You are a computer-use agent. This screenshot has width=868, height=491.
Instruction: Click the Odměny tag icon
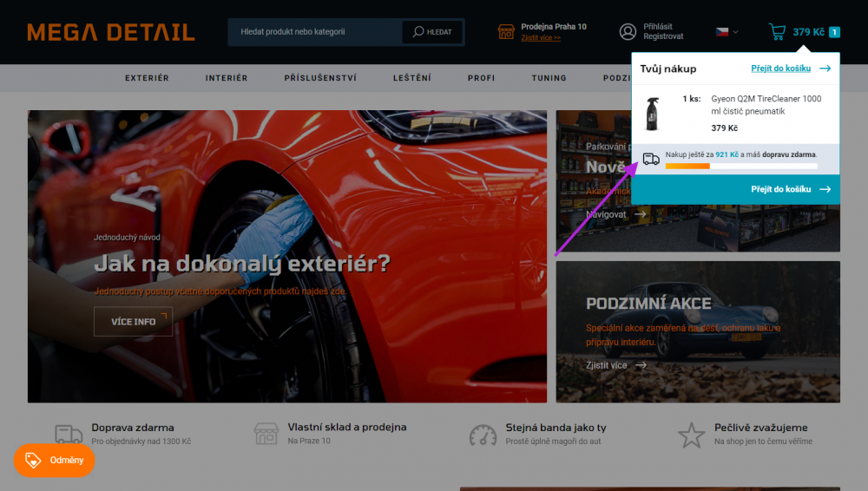pos(33,460)
